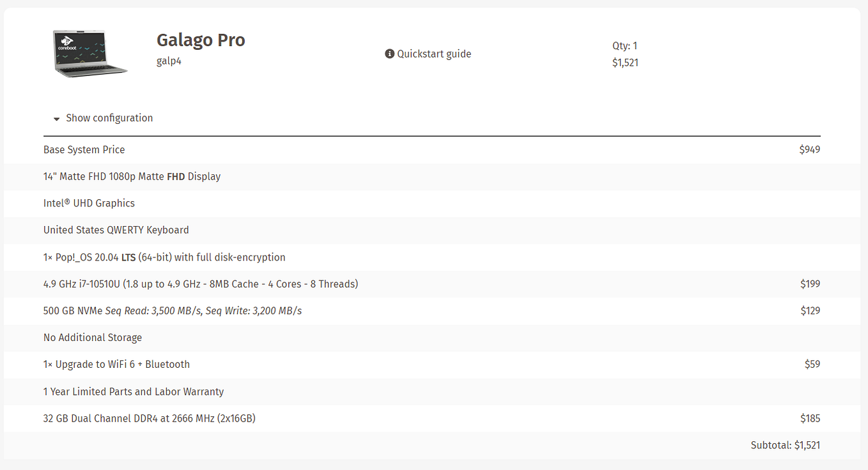This screenshot has width=868, height=470.
Task: Click the Show configuration label
Action: (109, 118)
